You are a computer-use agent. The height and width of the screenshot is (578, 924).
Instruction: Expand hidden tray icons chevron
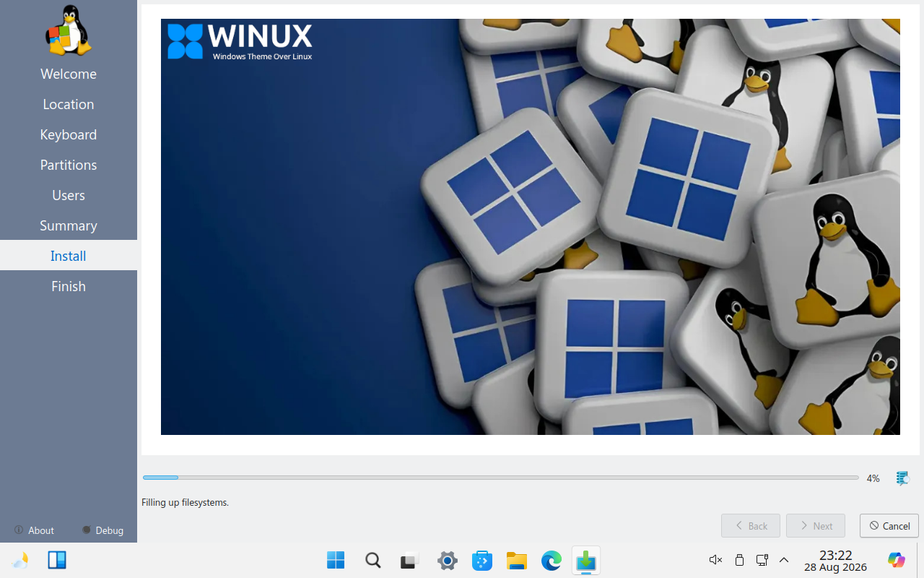pos(784,560)
